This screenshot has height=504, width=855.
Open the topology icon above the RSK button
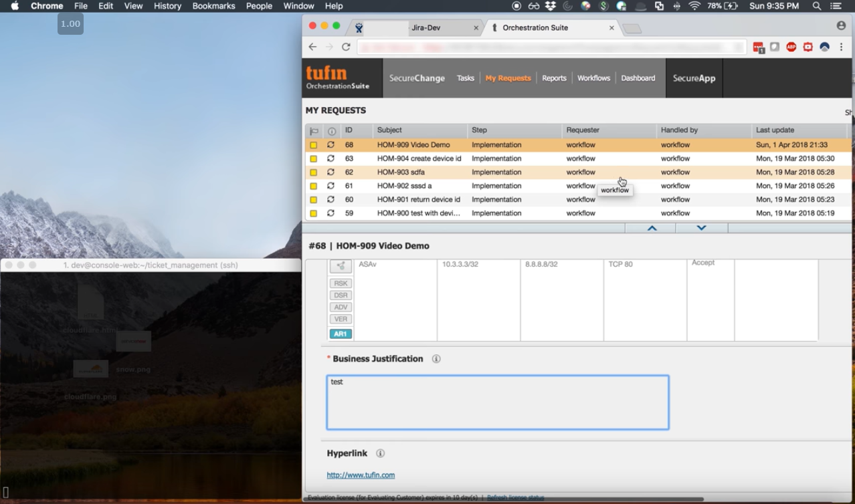341,267
